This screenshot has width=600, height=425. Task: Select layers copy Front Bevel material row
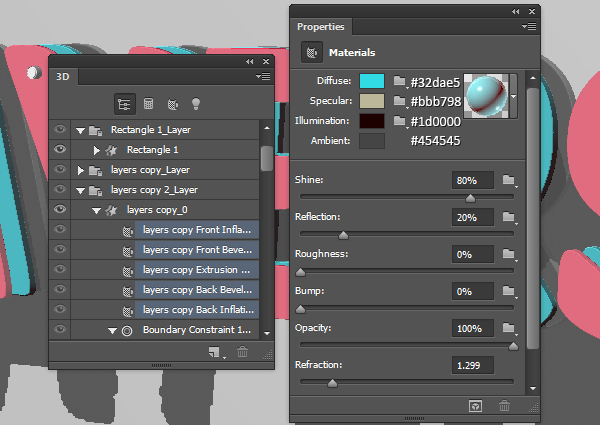[197, 250]
